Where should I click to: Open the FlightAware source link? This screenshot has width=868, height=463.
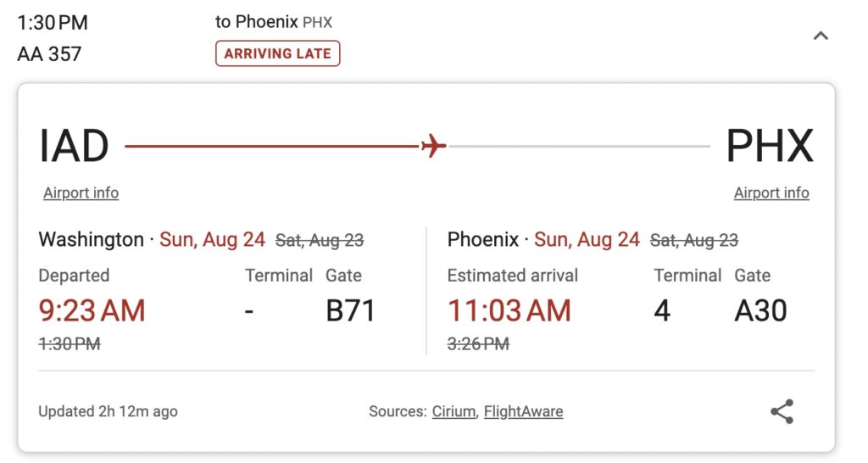tap(523, 411)
